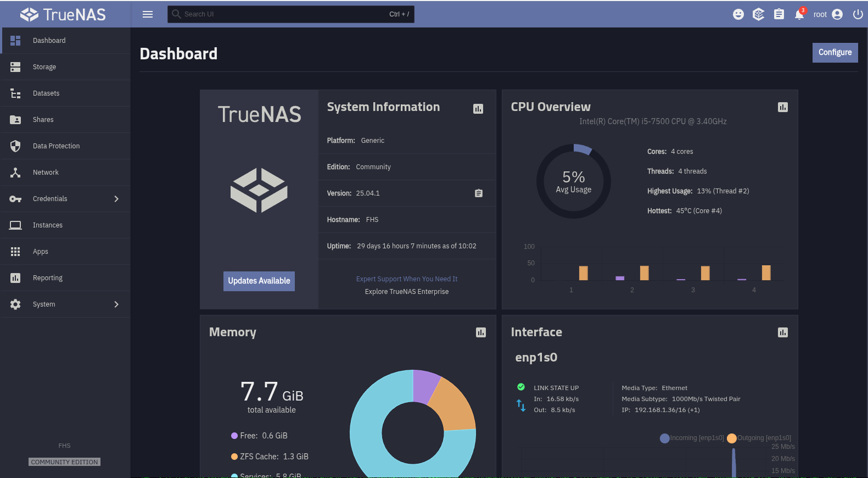868x478 pixels.
Task: Focus the Search UI field
Action: pyautogui.click(x=291, y=14)
